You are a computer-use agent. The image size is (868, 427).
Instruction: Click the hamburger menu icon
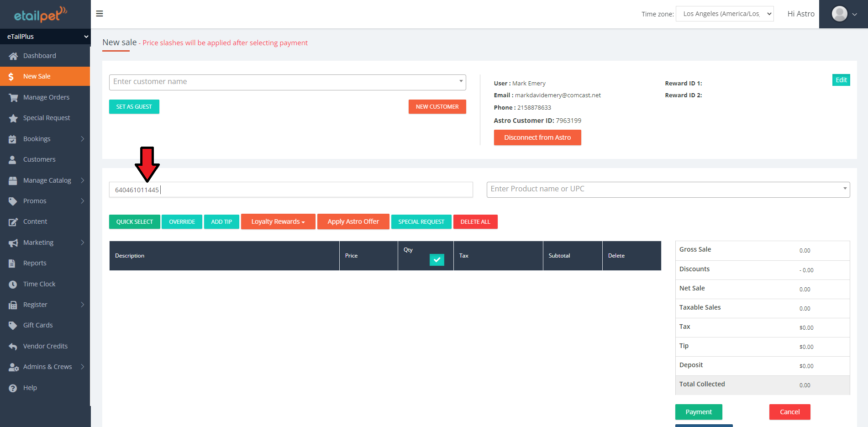tap(100, 14)
